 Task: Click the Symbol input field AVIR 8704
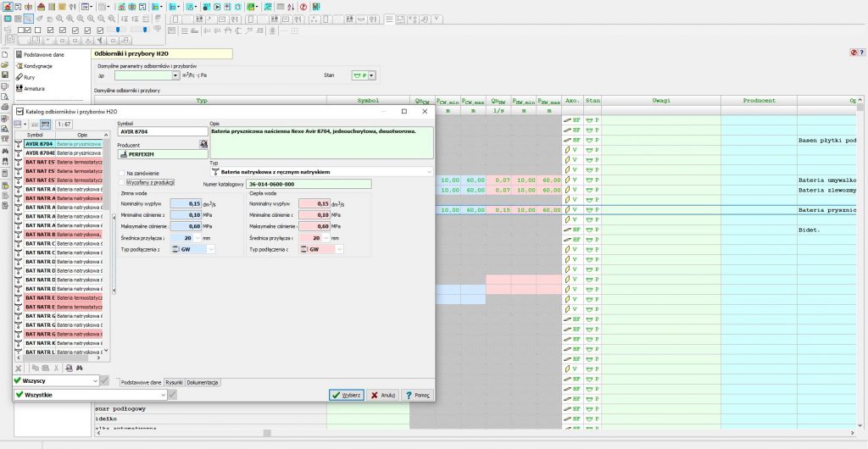pos(163,131)
